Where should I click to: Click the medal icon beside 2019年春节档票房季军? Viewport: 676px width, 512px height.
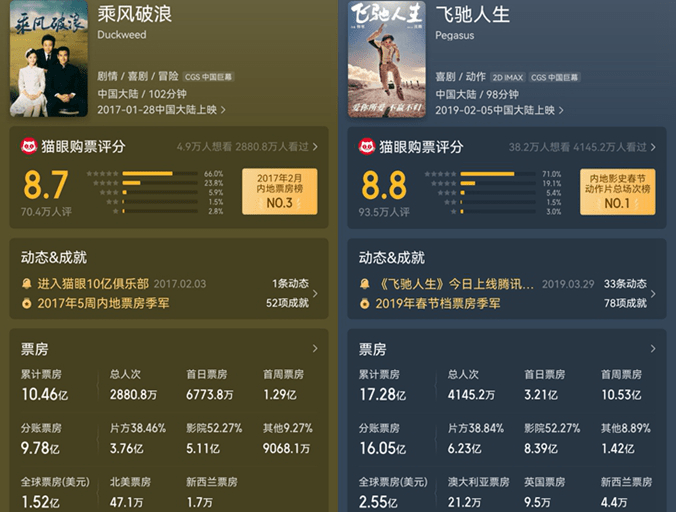point(364,304)
